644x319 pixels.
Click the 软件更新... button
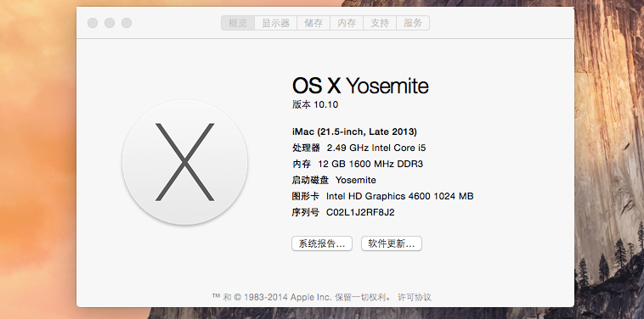(392, 243)
